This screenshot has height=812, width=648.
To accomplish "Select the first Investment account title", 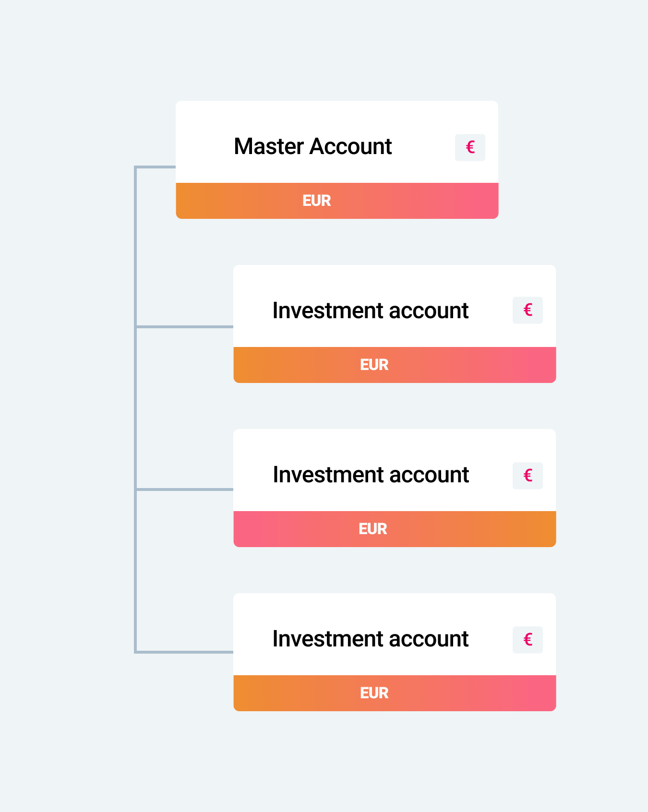I will point(371,310).
